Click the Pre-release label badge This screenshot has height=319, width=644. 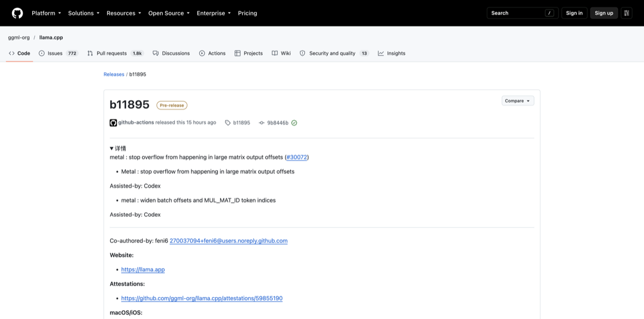172,105
